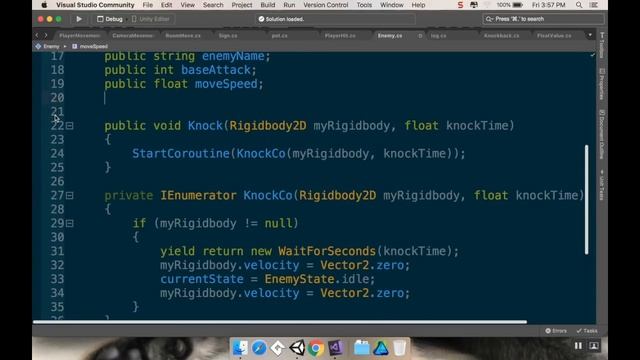Open the folder stack in the Dock

point(361,348)
